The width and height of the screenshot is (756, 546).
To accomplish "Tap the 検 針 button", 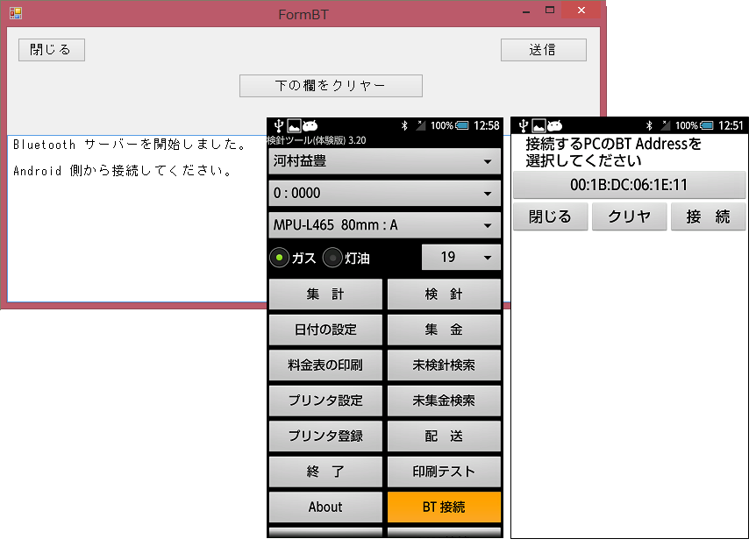I will (444, 294).
